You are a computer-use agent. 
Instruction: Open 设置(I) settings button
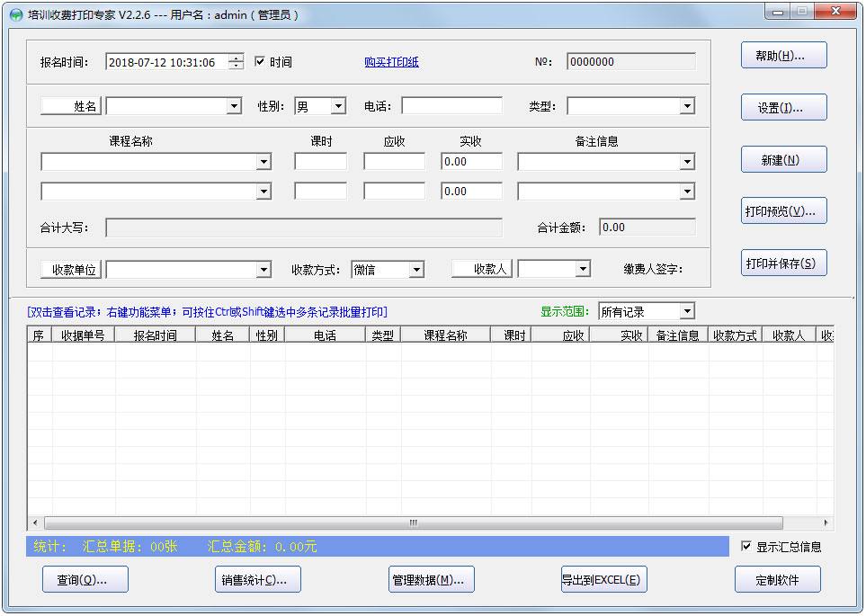[x=783, y=107]
